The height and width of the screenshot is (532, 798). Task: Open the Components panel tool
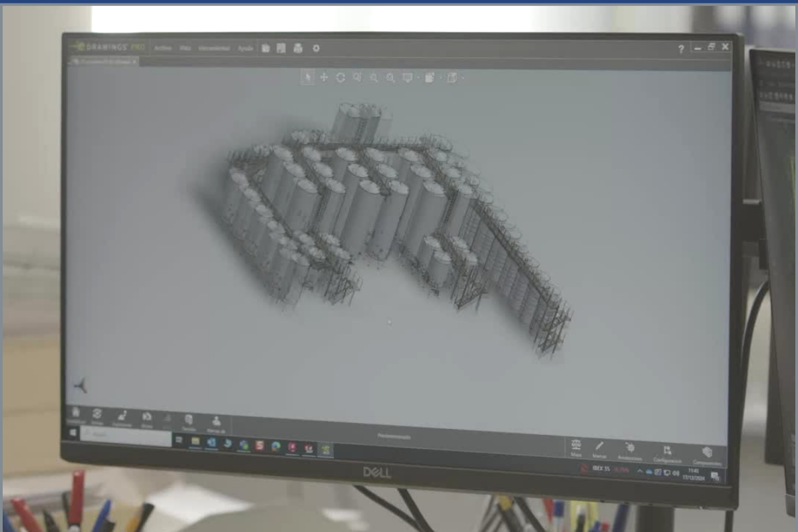pyautogui.click(x=707, y=454)
